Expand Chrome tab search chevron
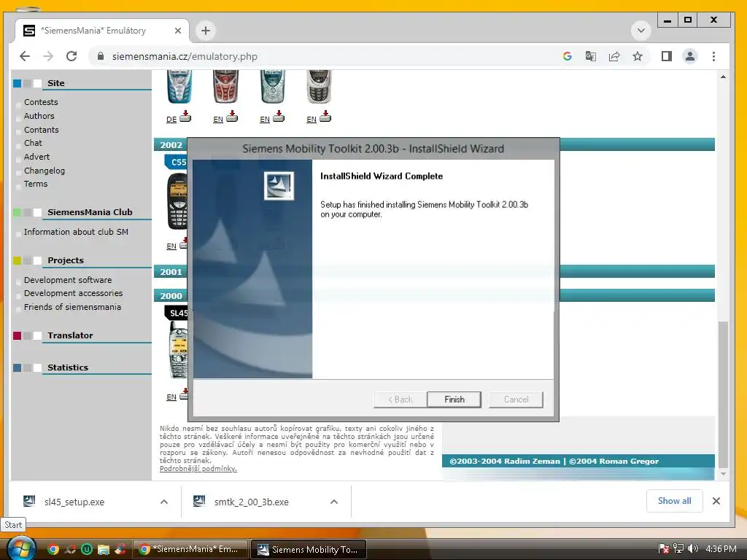 (x=640, y=31)
